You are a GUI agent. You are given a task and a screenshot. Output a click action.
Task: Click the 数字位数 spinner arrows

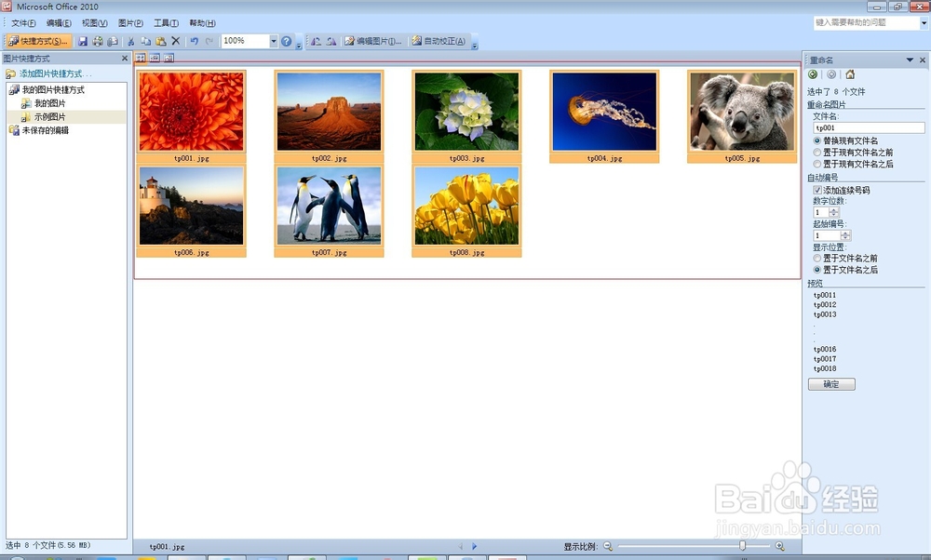833,212
